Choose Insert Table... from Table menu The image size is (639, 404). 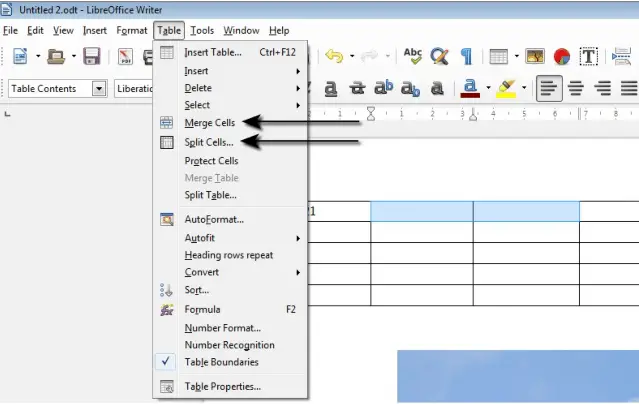(x=230, y=52)
